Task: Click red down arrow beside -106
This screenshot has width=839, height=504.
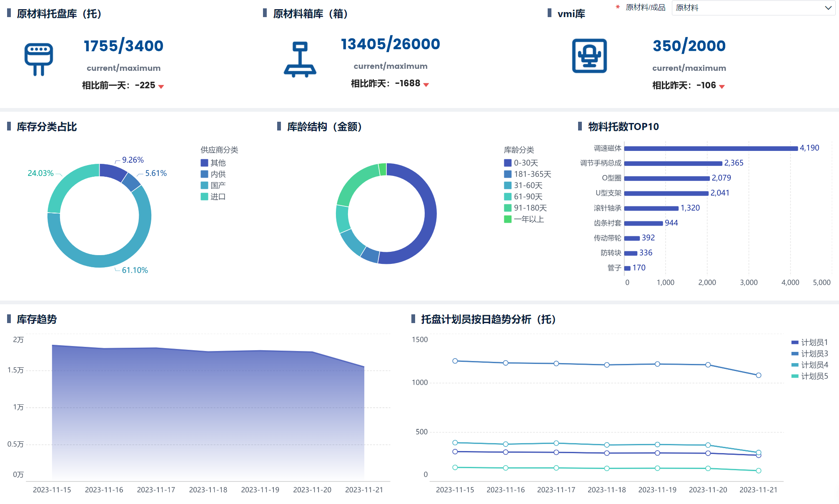Action: 722,87
